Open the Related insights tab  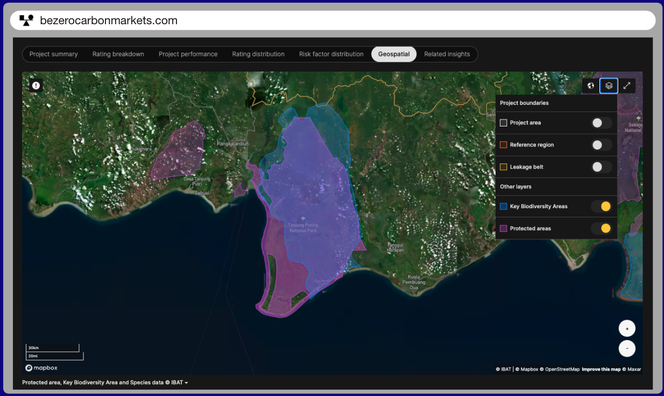pyautogui.click(x=447, y=54)
